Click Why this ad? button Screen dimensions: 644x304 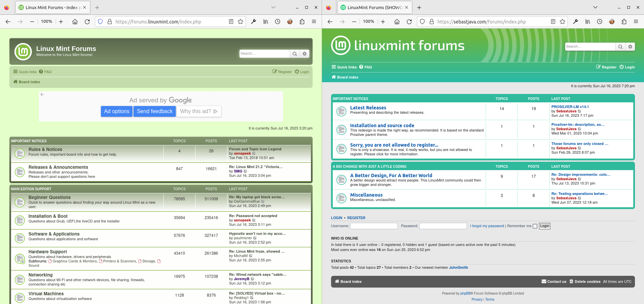coord(199,111)
